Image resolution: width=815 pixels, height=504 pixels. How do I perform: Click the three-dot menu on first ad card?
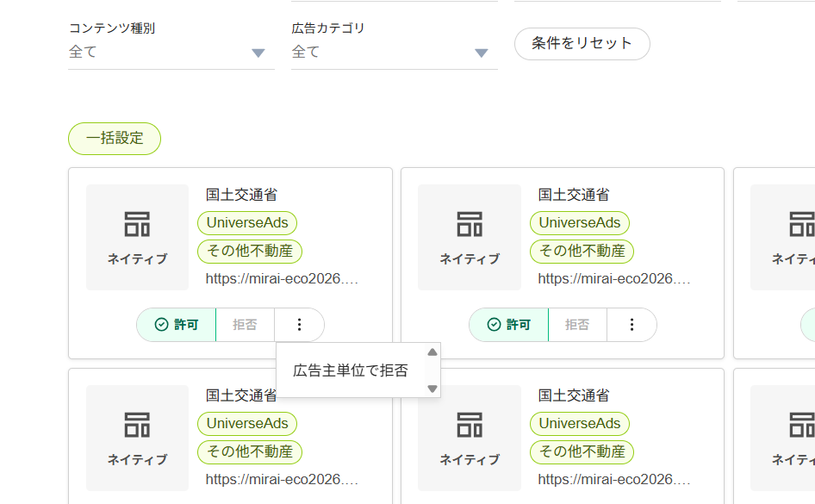pos(299,325)
